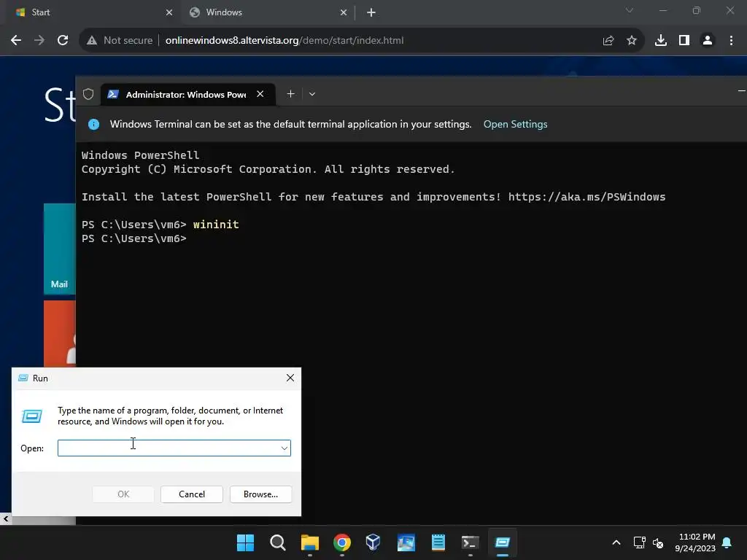This screenshot has width=747, height=560.
Task: Expand terminal new tab dropdown
Action: [312, 94]
